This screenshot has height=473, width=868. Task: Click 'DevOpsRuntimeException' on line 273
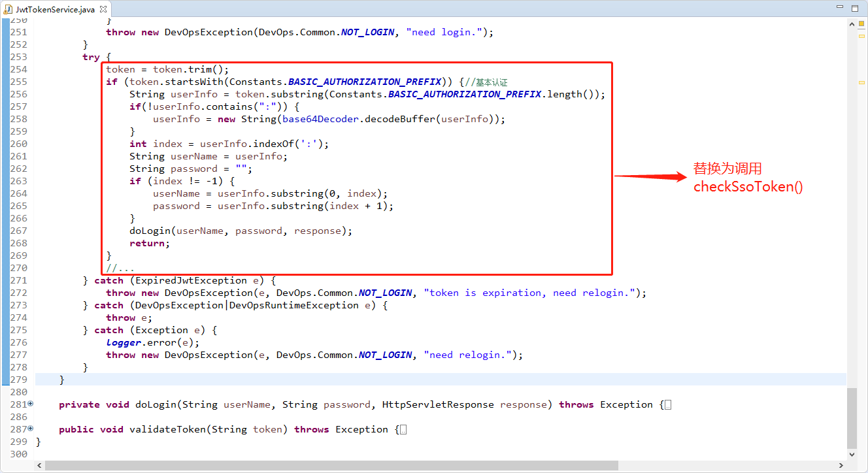pyautogui.click(x=294, y=305)
